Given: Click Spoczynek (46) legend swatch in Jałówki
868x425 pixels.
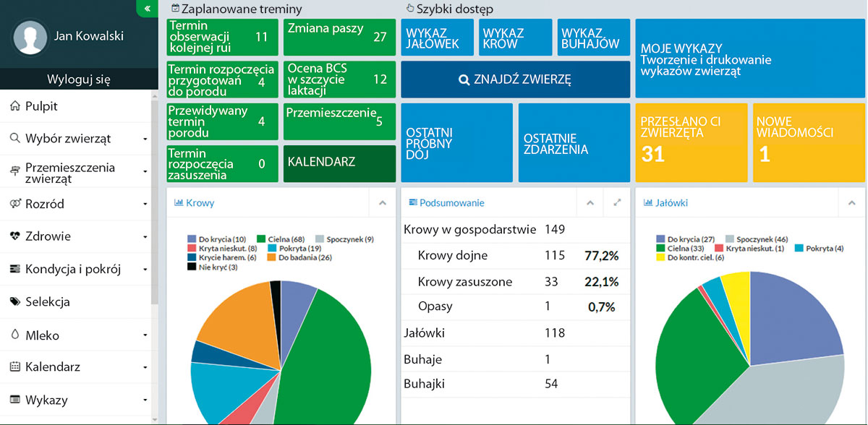Looking at the screenshot, I should coord(730,239).
